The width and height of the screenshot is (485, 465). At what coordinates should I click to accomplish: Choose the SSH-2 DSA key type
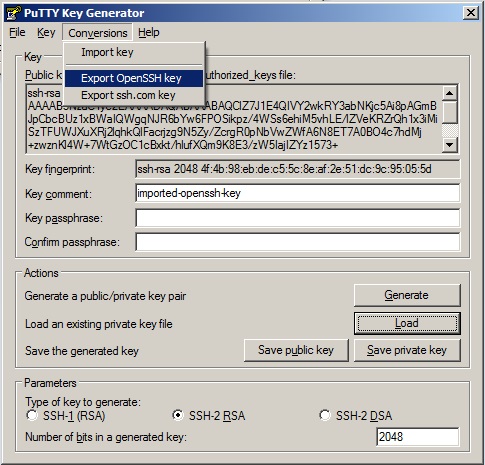coord(325,415)
